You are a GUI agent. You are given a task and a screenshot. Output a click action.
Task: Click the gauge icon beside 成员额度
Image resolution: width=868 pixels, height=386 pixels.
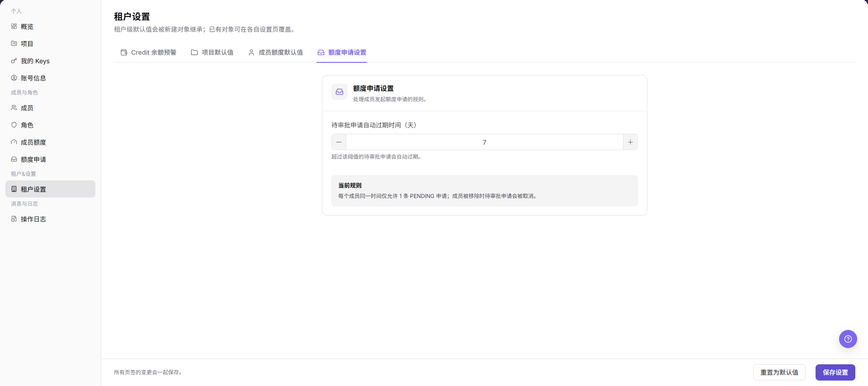point(14,142)
